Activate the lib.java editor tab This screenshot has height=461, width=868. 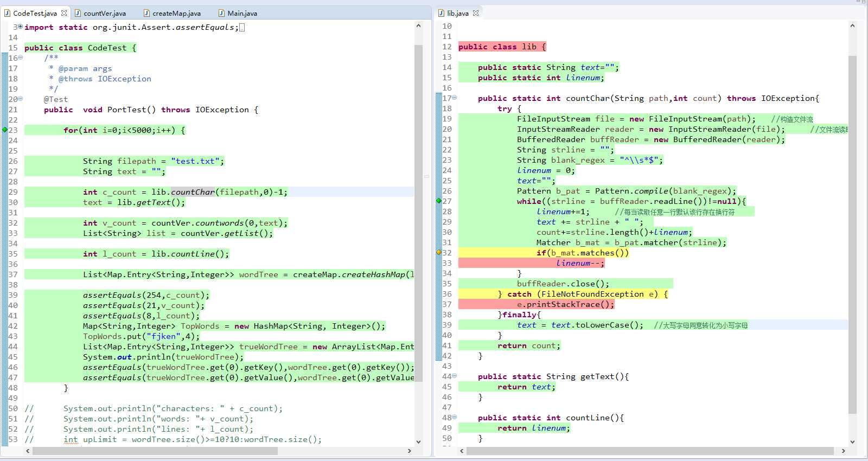tap(457, 13)
